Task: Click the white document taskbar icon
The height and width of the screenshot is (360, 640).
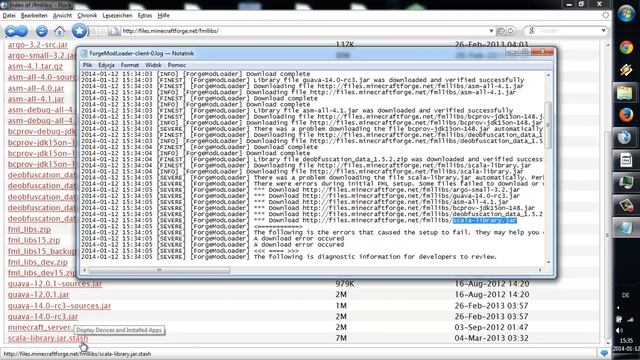Action: [626, 160]
